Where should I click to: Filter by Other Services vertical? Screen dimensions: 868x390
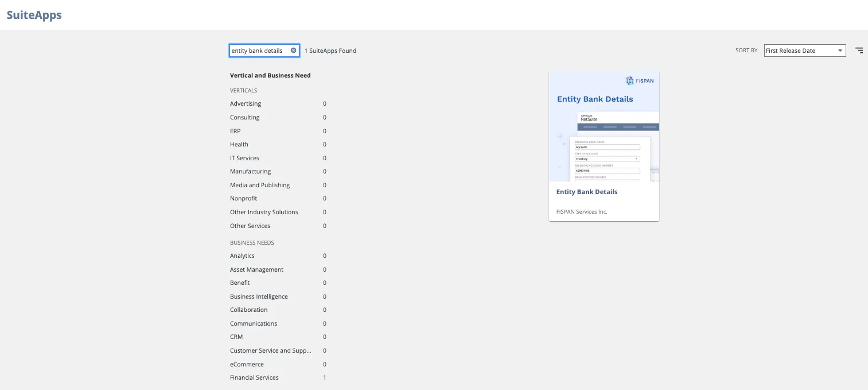[x=250, y=226]
